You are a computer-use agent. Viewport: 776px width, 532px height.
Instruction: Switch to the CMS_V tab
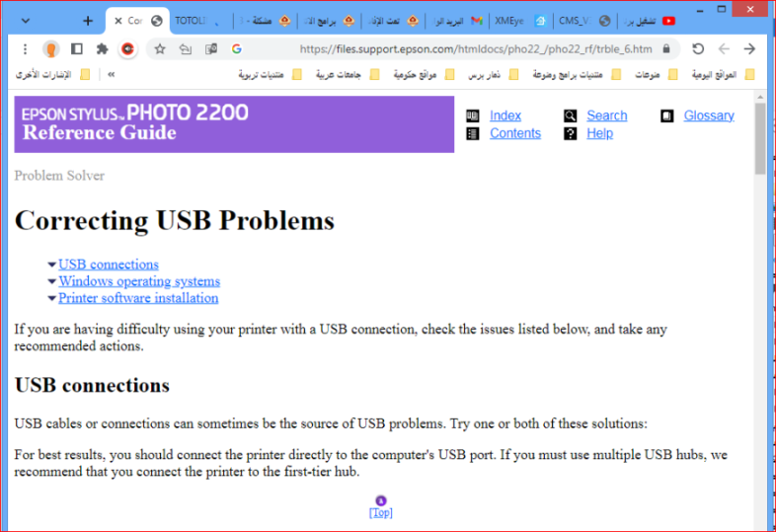[x=584, y=21]
